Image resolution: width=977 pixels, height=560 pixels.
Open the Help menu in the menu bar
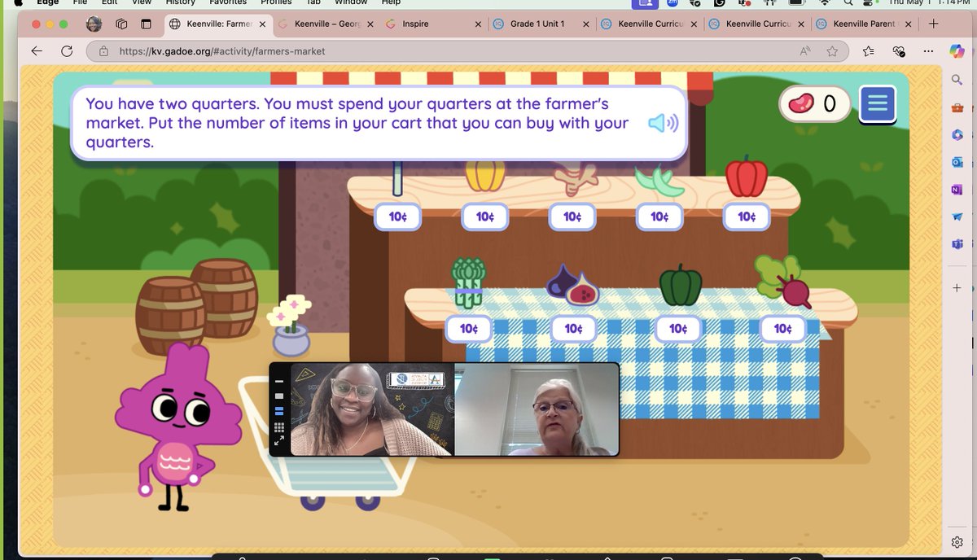(391, 2)
